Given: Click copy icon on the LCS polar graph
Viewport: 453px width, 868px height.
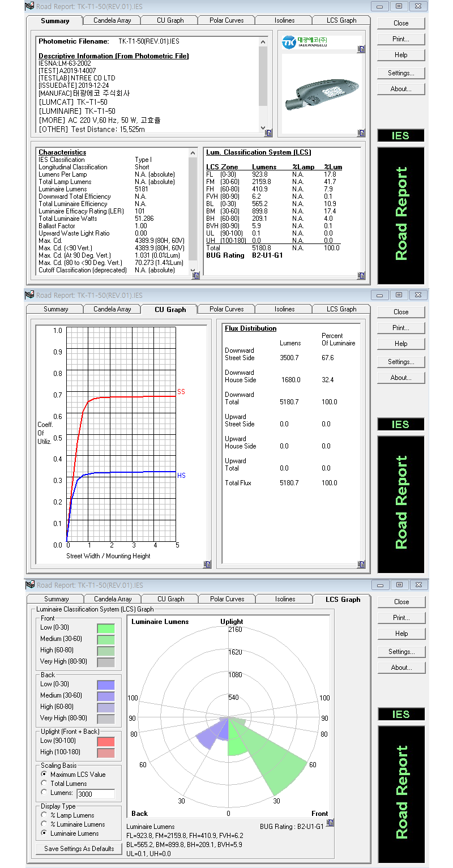Looking at the screenshot, I should pyautogui.click(x=330, y=822).
